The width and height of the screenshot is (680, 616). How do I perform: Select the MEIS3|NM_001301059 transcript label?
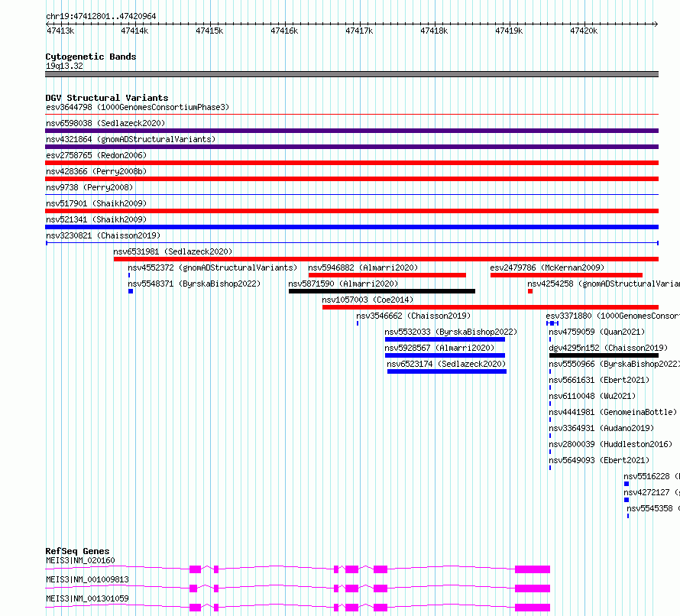click(87, 598)
